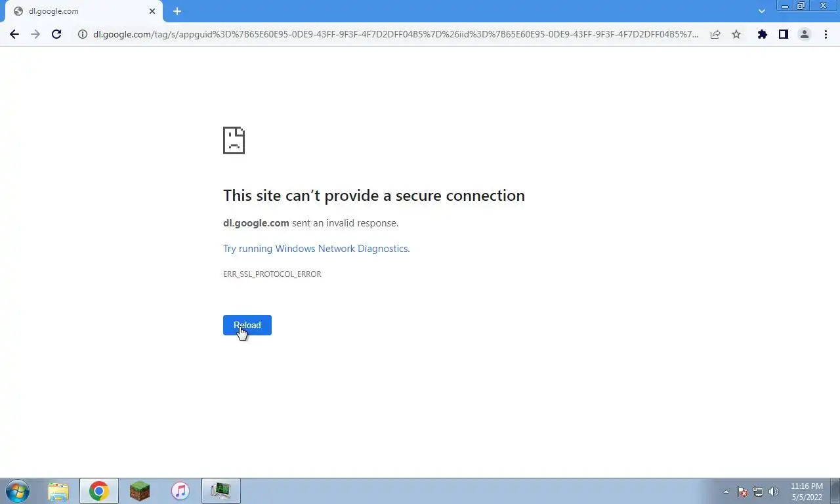
Task: Click the Forward arrow in Chrome
Action: 35,34
